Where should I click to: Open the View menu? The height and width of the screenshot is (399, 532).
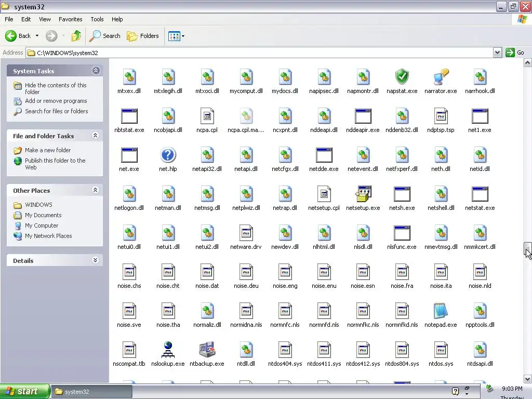(45, 19)
